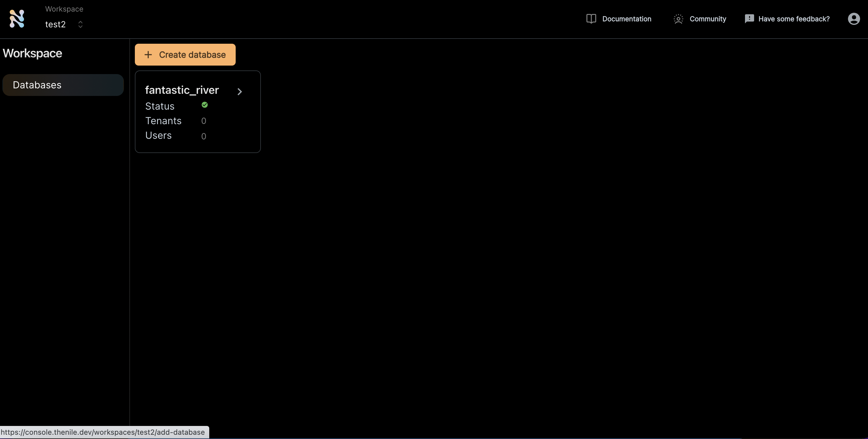868x439 pixels.
Task: Click the Nile application logo icon
Action: 16,18
